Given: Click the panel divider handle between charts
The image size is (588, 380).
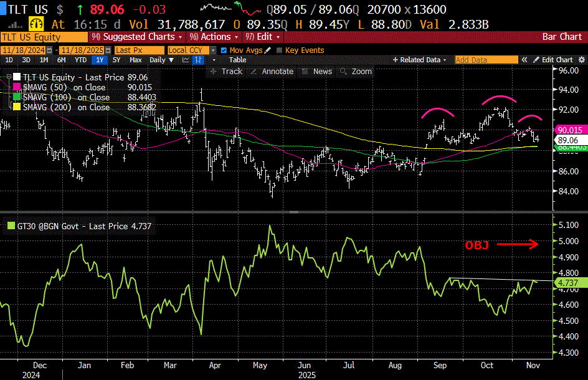Looking at the screenshot, I should [x=294, y=212].
